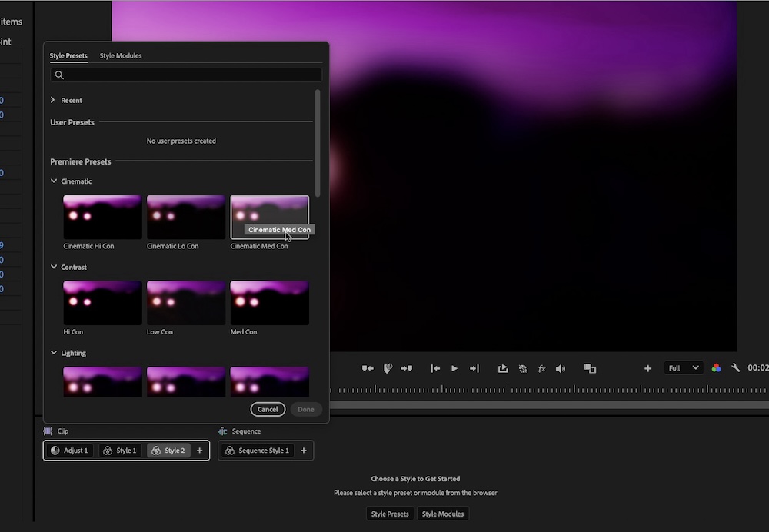Open playback settings with the wrench icon
The height and width of the screenshot is (532, 769).
[x=735, y=368]
